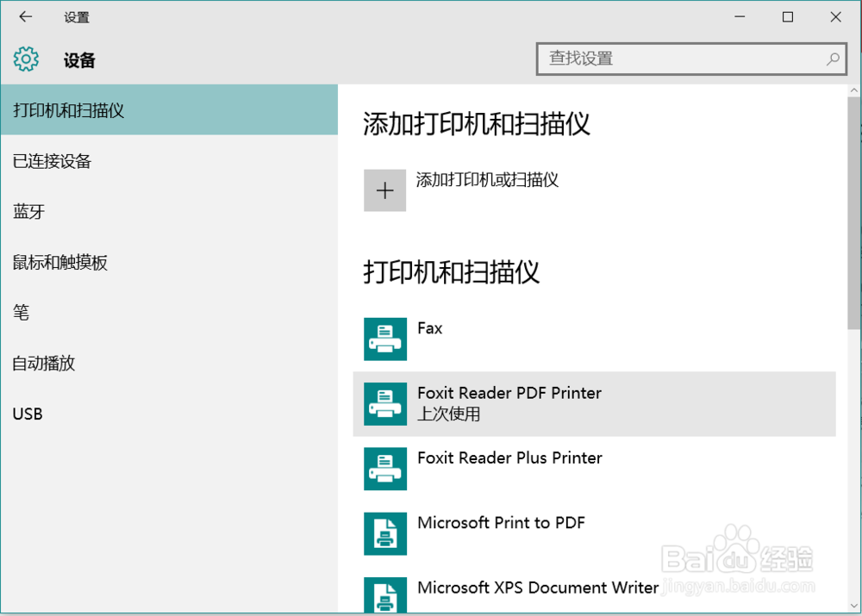Click the scrollbar up arrow
The image size is (862, 616).
[853, 90]
